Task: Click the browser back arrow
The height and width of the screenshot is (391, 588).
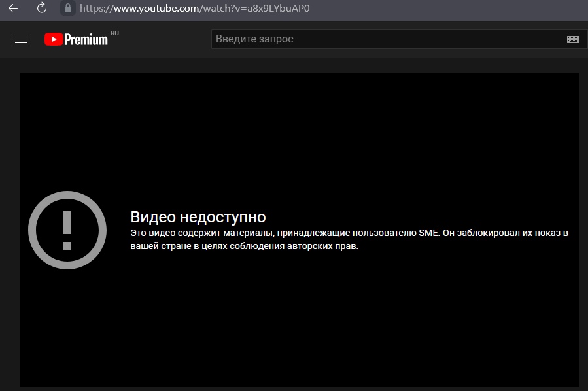Action: [13, 8]
